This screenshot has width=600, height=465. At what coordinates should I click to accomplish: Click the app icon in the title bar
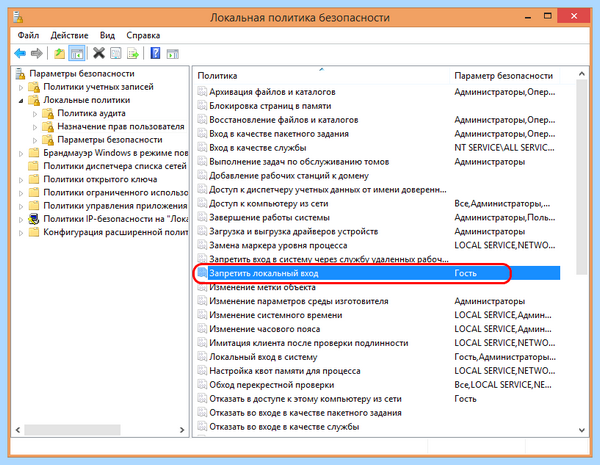click(x=18, y=17)
